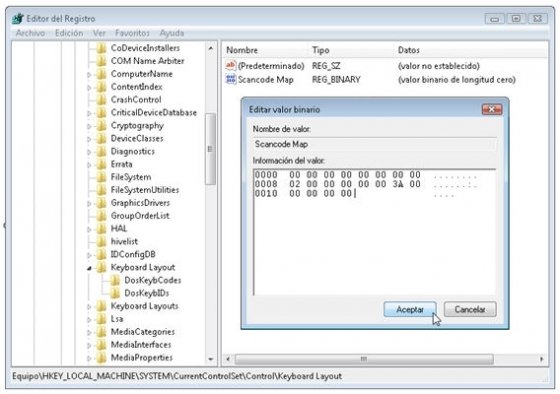Click inside the binary value hex editor
Viewport: 560px width, 394px height.
click(x=374, y=232)
